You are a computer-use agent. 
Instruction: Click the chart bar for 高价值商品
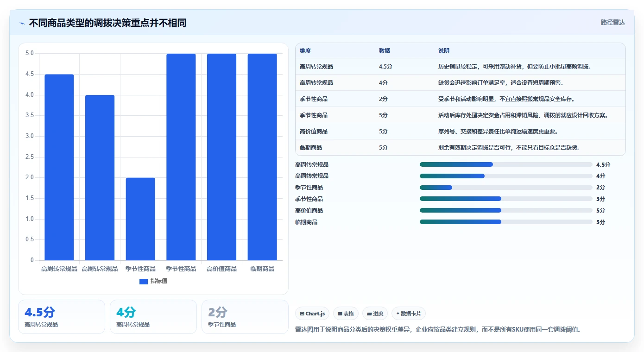coord(221,157)
